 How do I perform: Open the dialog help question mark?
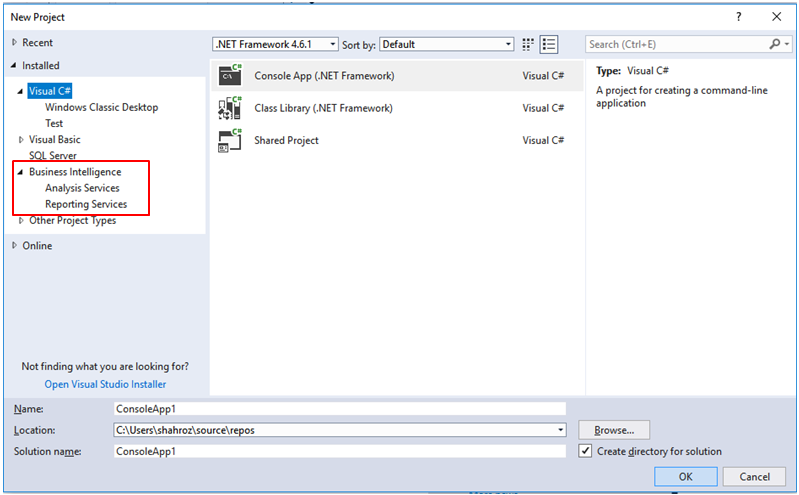pos(738,17)
